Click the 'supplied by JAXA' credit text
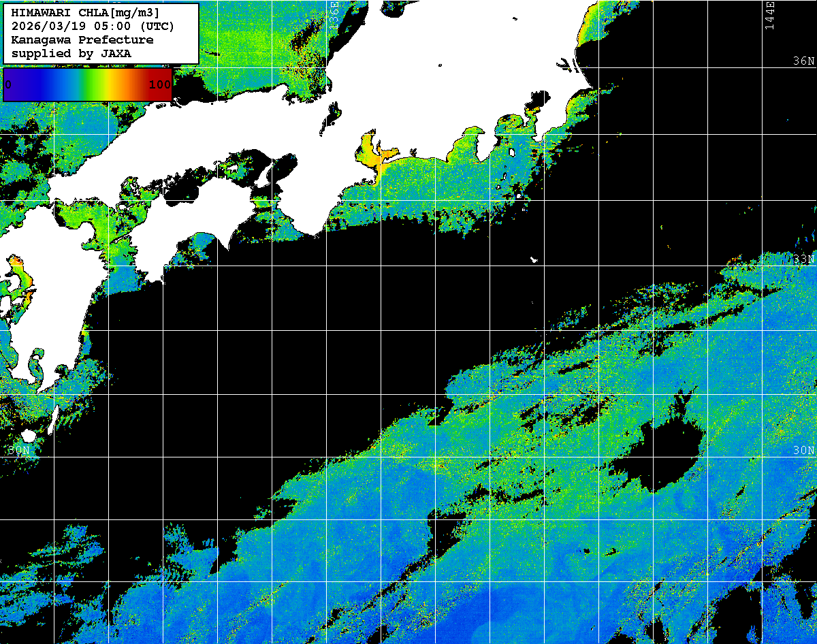817x644 pixels. coord(71,53)
